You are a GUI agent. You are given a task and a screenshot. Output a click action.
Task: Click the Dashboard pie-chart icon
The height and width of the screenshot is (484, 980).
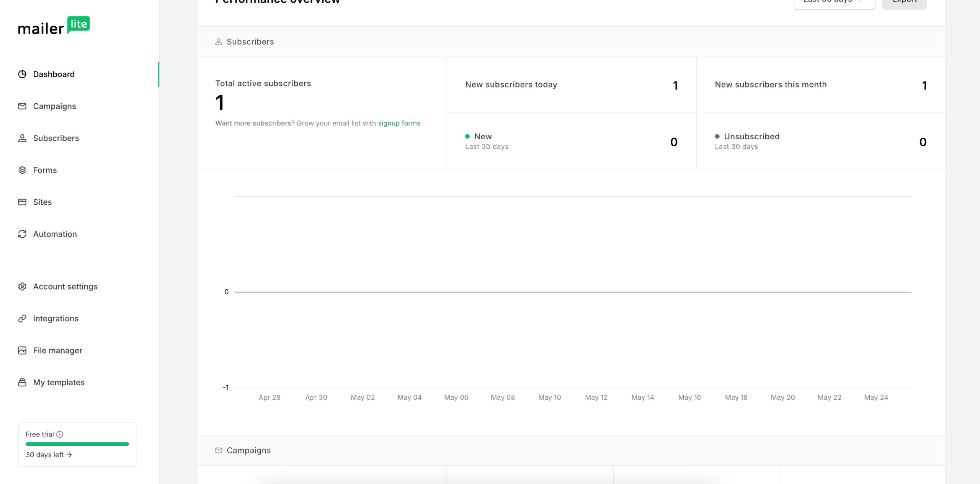click(x=22, y=74)
